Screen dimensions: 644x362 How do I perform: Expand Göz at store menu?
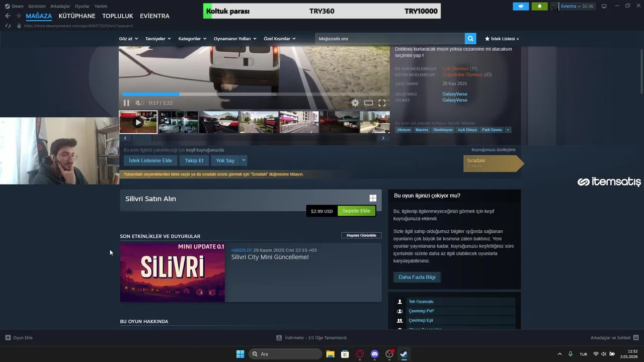coord(129,39)
